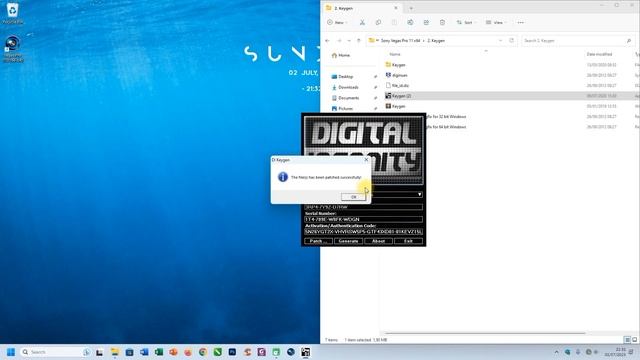Viewport: 640px width, 360px height.
Task: Open Google Chrome from the taskbar
Action: (203, 352)
